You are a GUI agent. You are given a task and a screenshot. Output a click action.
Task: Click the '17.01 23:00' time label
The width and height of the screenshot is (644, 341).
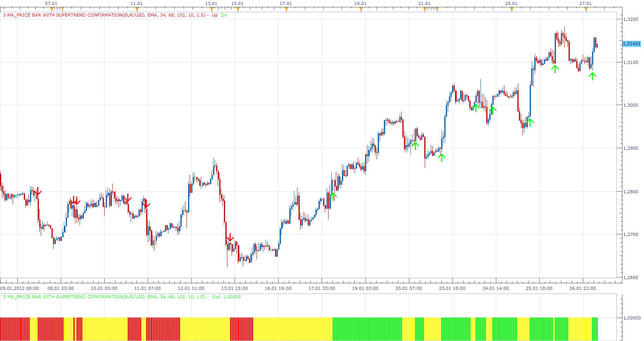click(322, 288)
